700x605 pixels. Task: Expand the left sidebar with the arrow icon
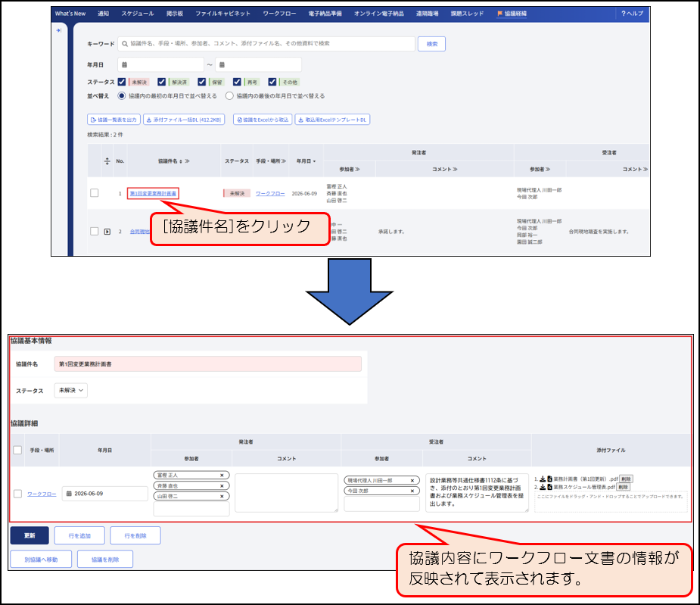tap(58, 30)
